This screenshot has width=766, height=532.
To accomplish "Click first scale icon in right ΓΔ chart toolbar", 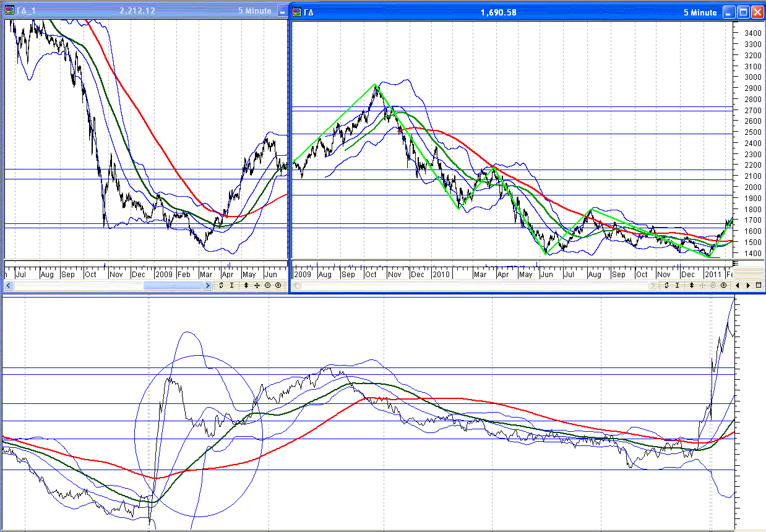I will pyautogui.click(x=667, y=285).
